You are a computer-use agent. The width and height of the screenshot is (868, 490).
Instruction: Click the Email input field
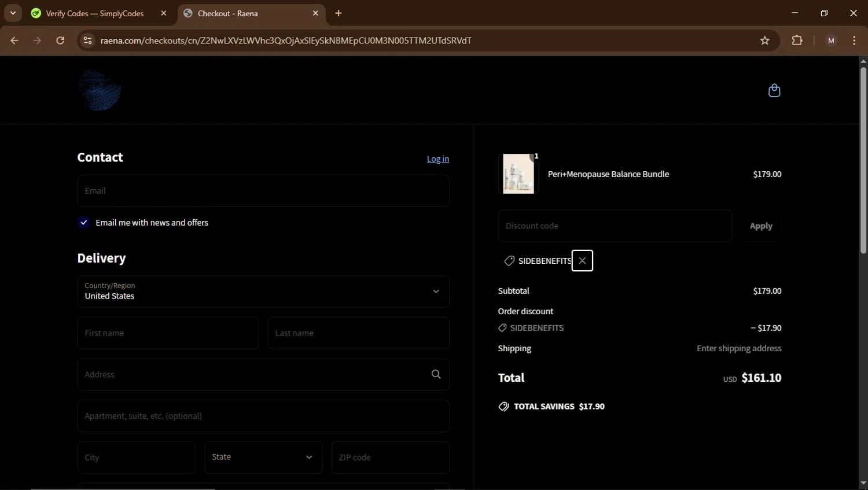[263, 191]
